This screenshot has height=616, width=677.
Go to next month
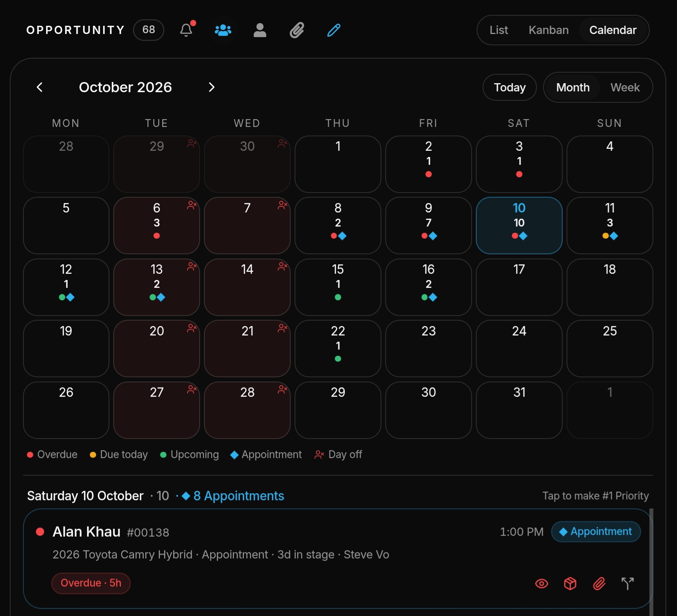coord(211,87)
